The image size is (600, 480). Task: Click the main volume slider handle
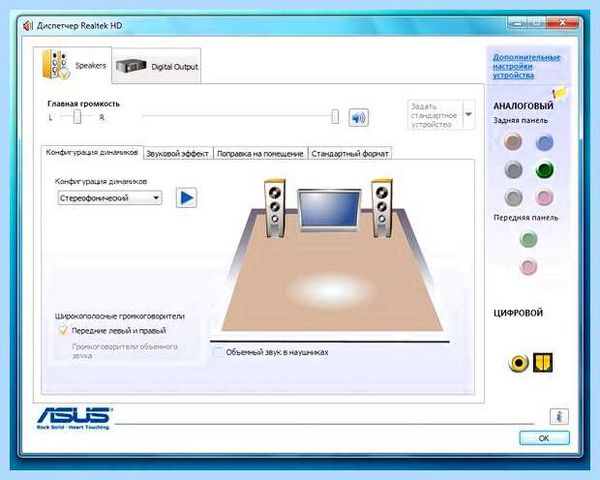point(335,116)
